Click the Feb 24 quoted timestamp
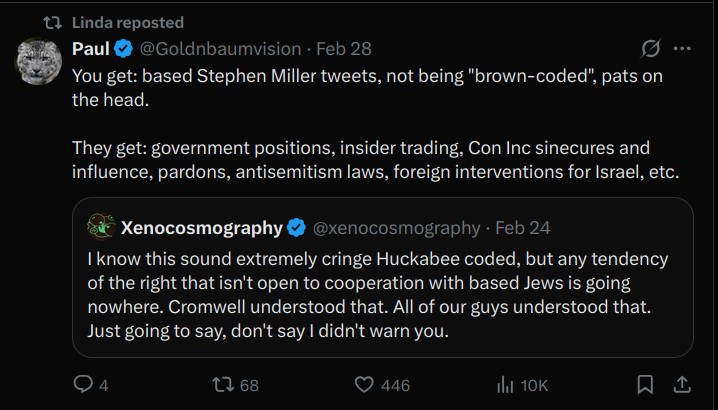This screenshot has width=718, height=410. [x=523, y=228]
